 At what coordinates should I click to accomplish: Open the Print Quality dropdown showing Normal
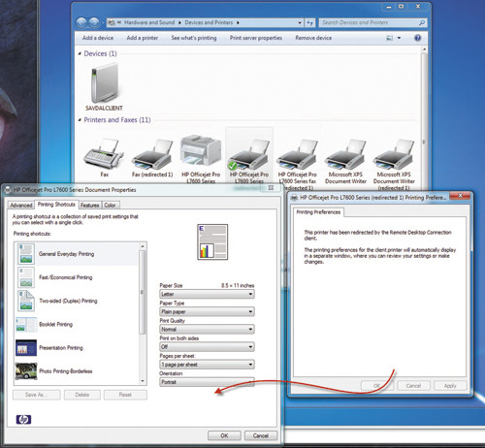(207, 329)
